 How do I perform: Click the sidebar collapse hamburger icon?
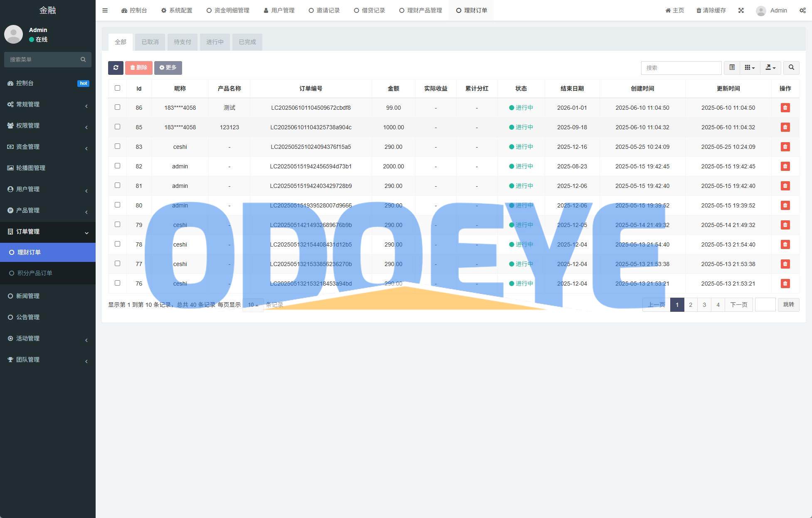[x=105, y=10]
